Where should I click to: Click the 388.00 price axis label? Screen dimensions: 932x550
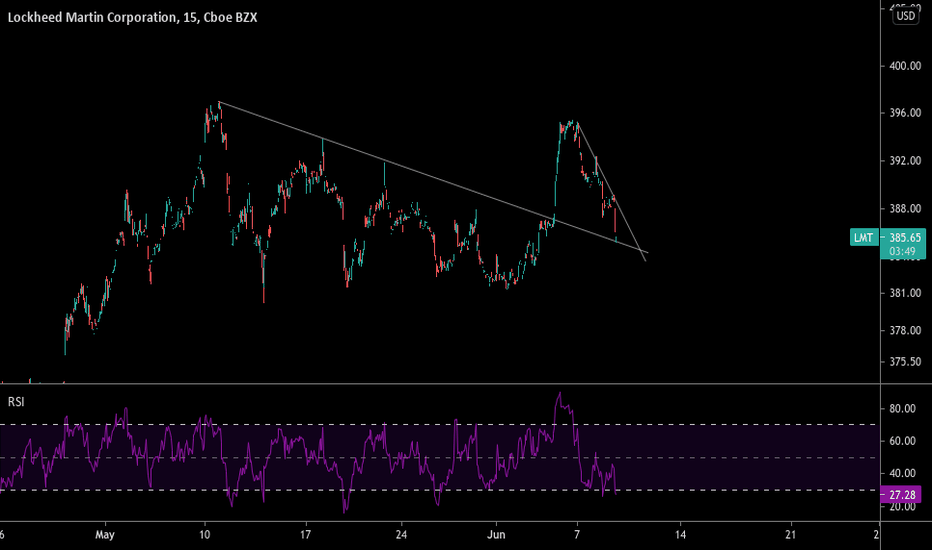905,209
